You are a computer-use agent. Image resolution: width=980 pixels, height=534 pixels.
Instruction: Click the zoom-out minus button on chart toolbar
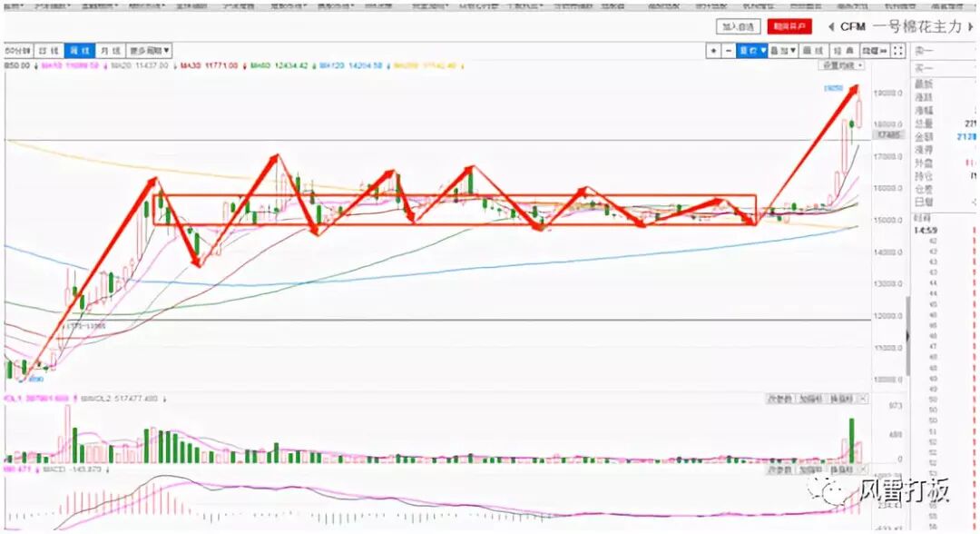pos(729,51)
